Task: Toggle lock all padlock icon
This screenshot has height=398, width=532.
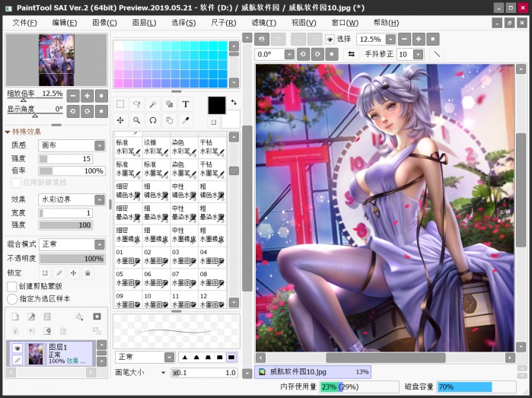Action: [x=88, y=273]
